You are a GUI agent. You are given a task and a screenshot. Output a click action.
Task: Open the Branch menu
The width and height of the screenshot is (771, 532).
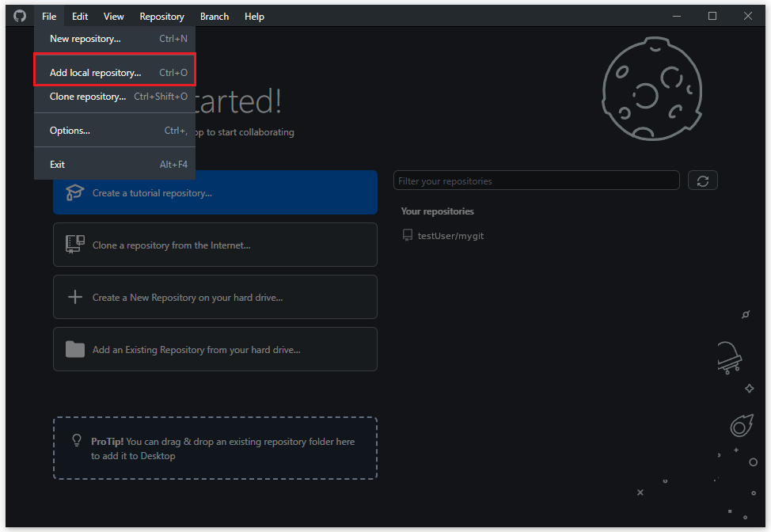[214, 16]
